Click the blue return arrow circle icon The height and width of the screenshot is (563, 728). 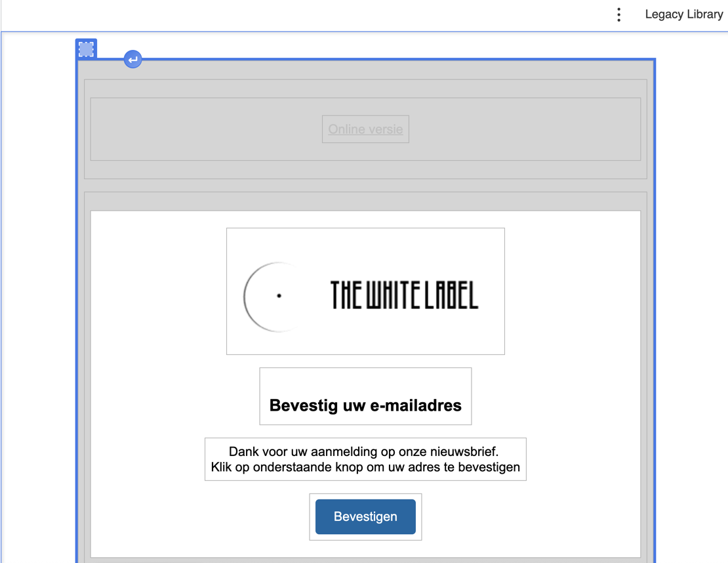pyautogui.click(x=132, y=60)
